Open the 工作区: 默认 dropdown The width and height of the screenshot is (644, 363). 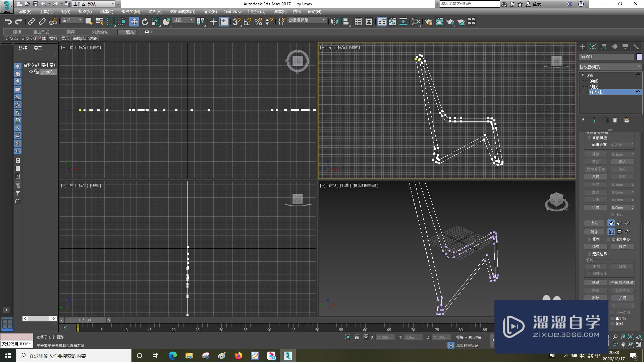(x=94, y=4)
